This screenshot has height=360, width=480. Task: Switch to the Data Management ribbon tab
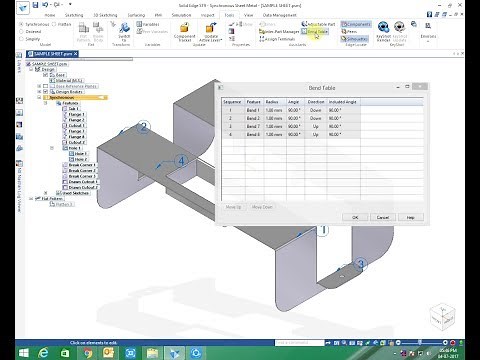tap(279, 15)
